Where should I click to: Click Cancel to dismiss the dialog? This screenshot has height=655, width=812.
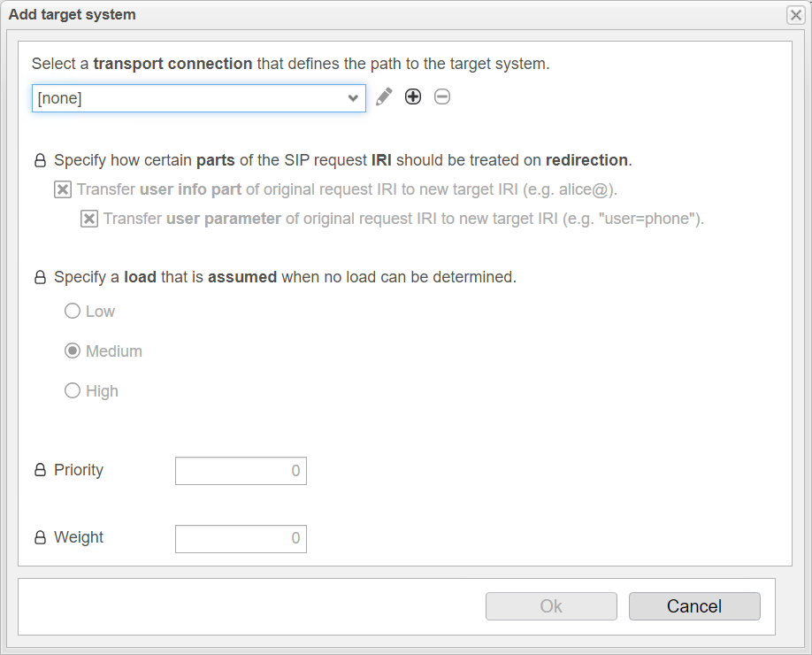(694, 606)
